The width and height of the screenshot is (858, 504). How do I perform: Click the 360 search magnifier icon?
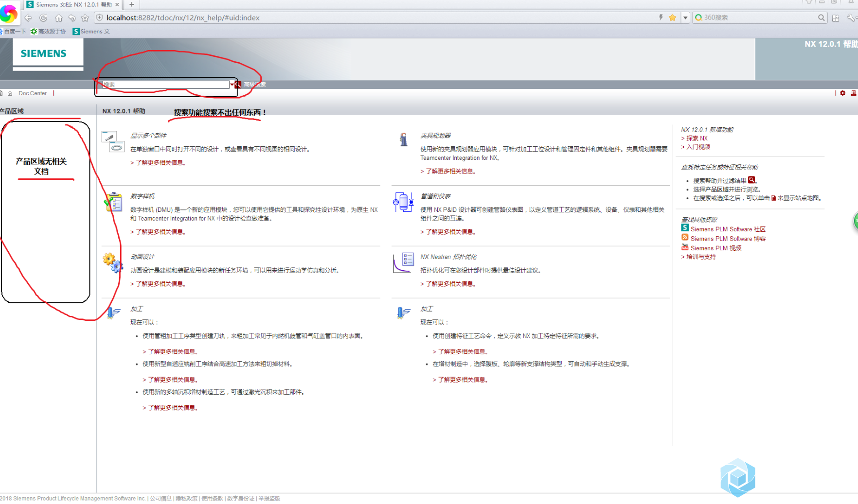point(822,17)
